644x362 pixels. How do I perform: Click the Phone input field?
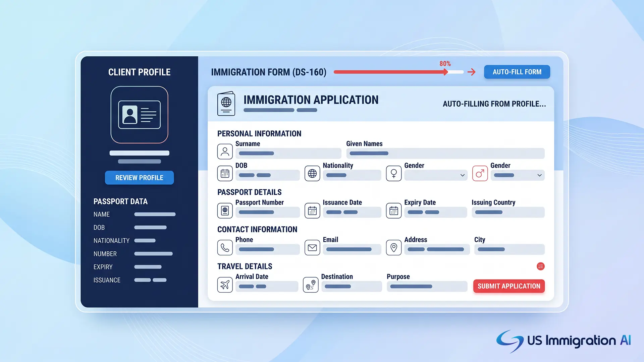point(268,249)
